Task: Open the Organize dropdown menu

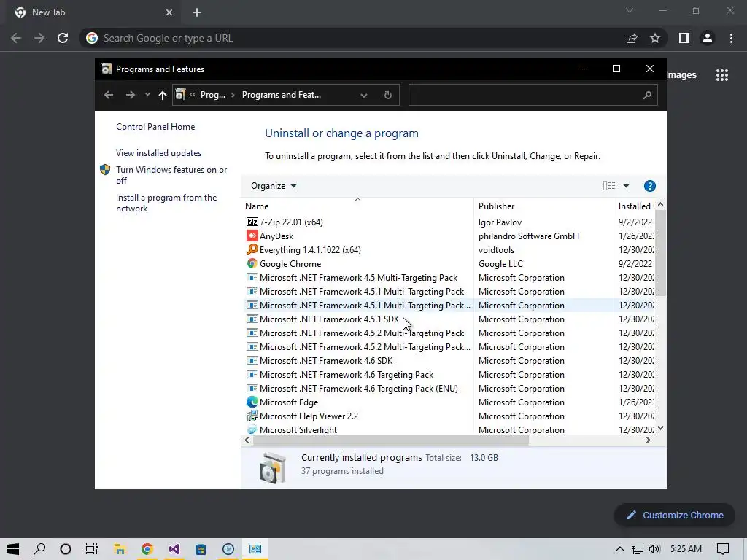Action: pyautogui.click(x=274, y=186)
